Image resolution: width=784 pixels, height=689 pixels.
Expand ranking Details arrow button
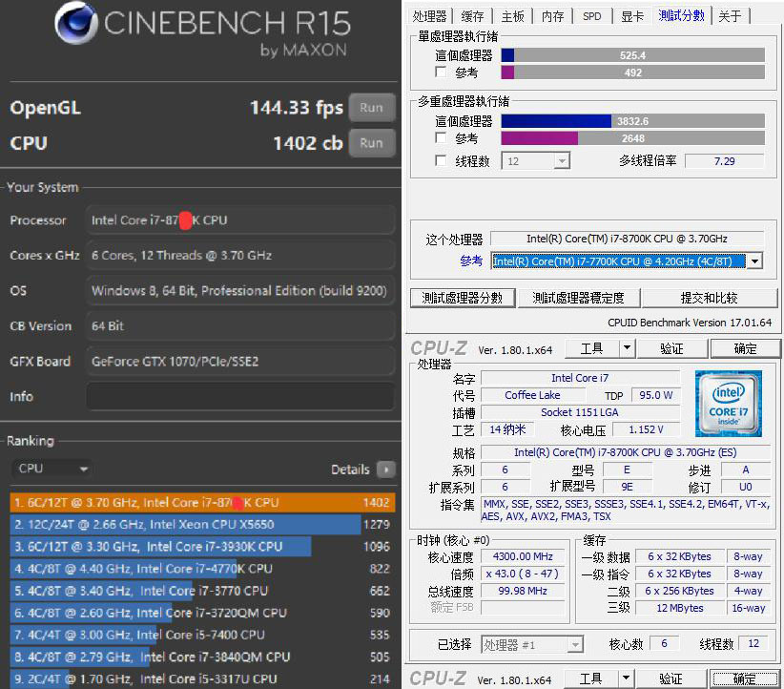[x=386, y=470]
